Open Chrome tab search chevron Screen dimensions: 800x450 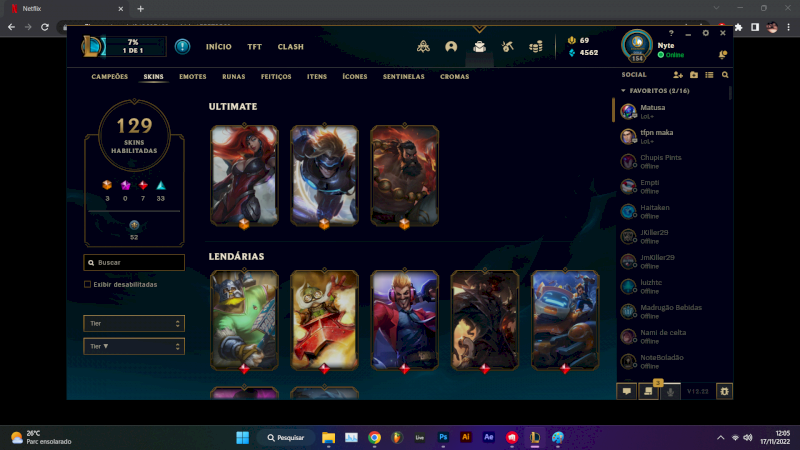point(716,8)
